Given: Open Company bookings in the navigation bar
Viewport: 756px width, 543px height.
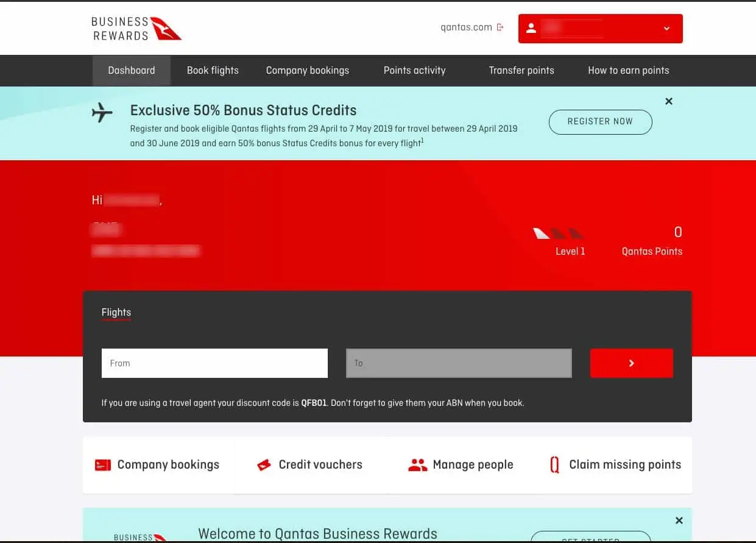Looking at the screenshot, I should (x=308, y=71).
